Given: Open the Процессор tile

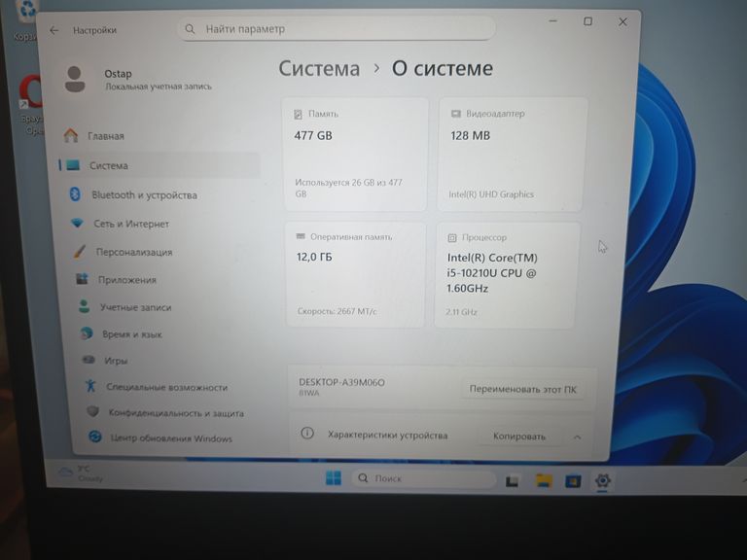Looking at the screenshot, I should 508,274.
